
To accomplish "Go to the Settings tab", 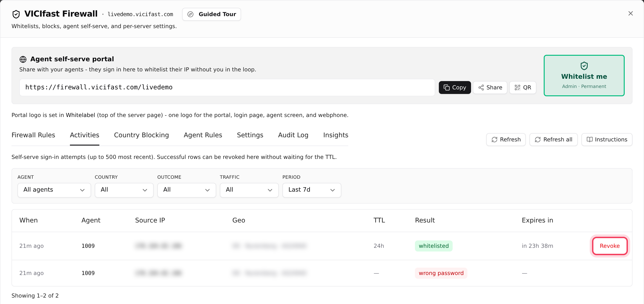I will click(250, 135).
